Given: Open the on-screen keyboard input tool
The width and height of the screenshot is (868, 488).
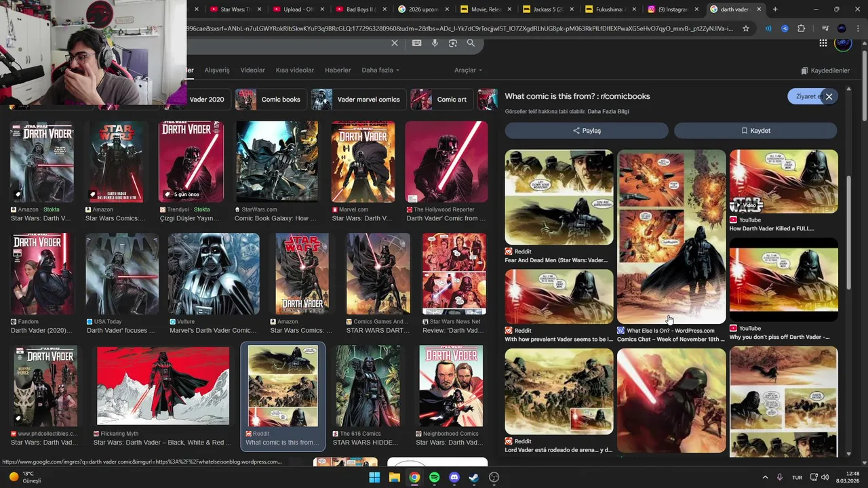Looking at the screenshot, I should click(x=416, y=43).
